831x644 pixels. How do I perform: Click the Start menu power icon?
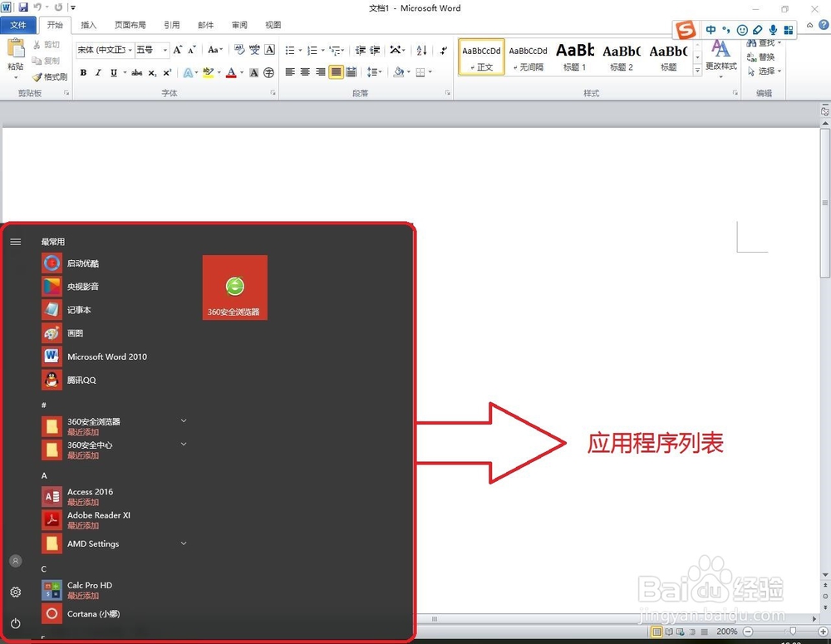[15, 623]
